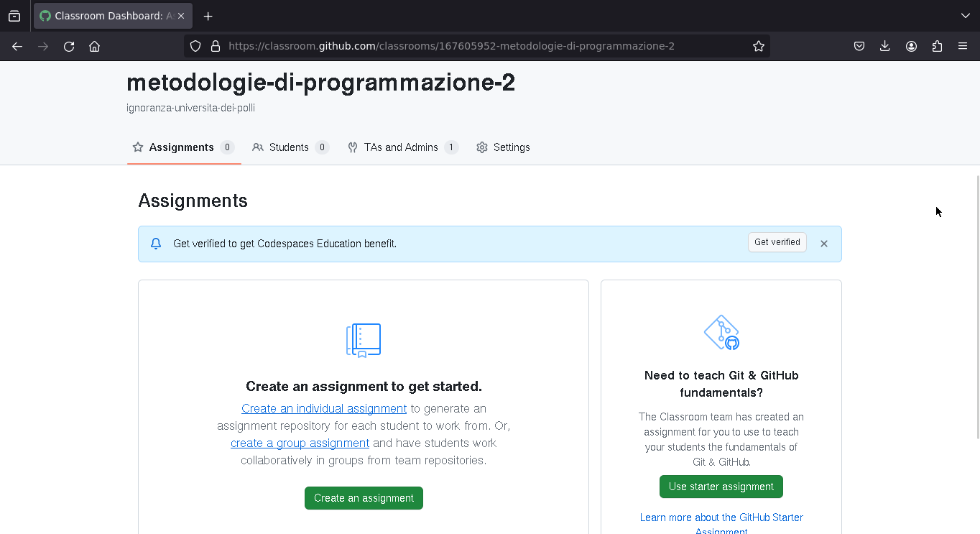Click the ignoranza-universita-dei-polli organization name
This screenshot has width=980, height=534.
point(190,108)
